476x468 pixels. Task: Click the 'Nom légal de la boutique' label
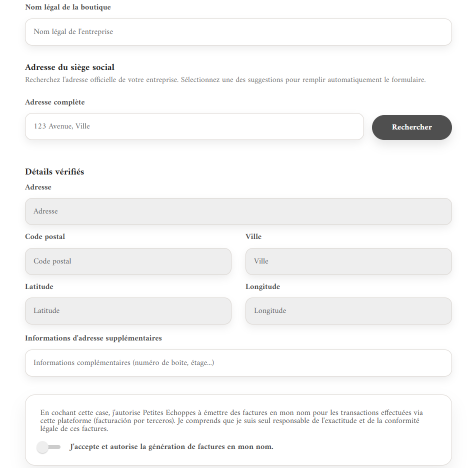[68, 7]
